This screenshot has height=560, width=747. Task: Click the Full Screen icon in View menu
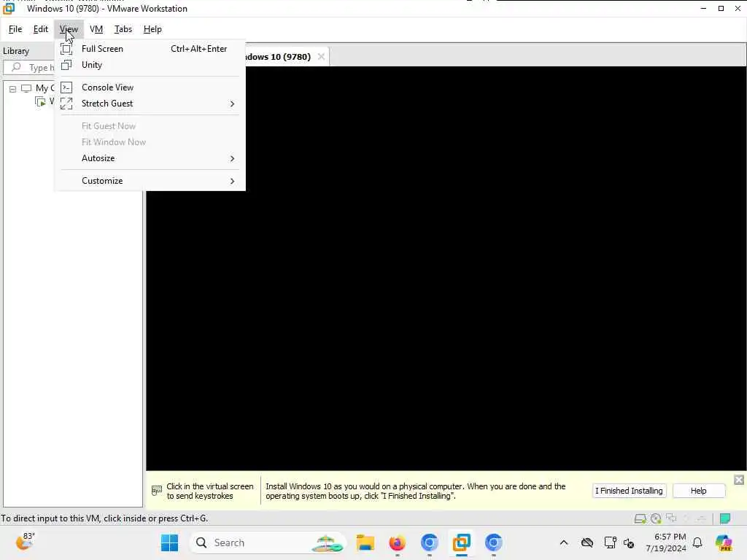pos(66,49)
